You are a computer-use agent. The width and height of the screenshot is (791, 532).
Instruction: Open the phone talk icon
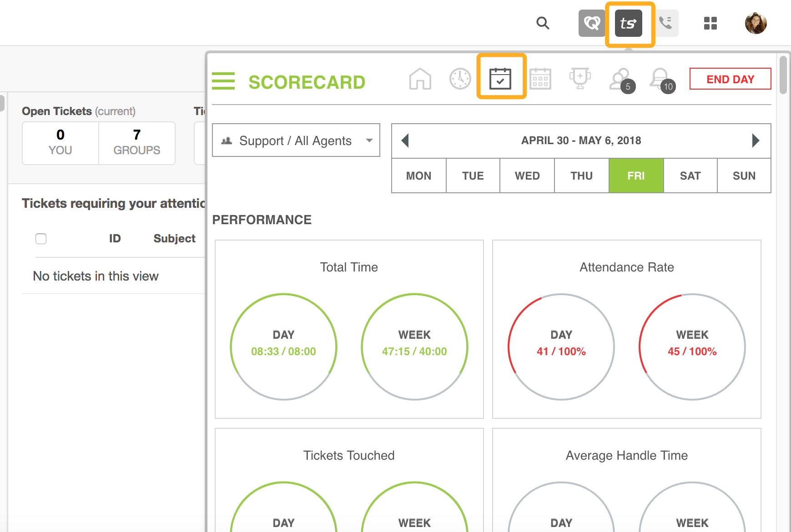tap(665, 23)
